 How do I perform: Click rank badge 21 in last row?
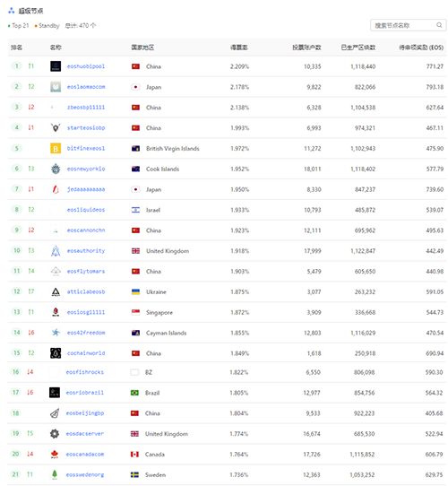tap(15, 474)
